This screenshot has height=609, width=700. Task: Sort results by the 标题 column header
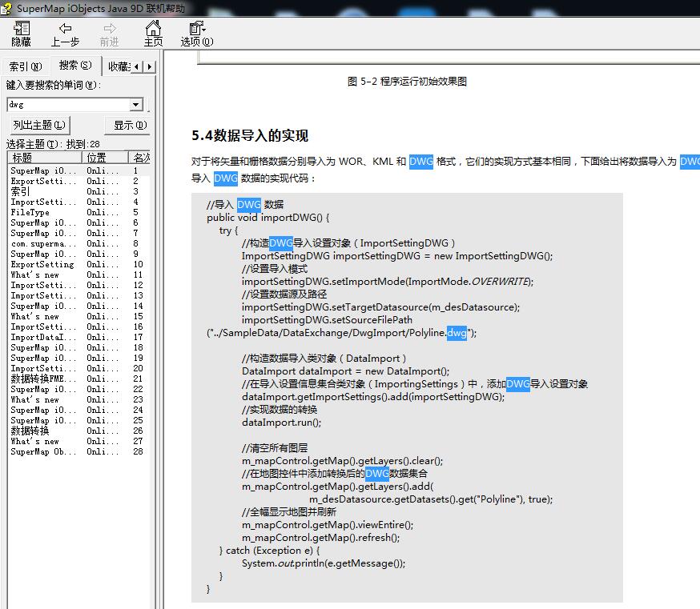click(42, 158)
